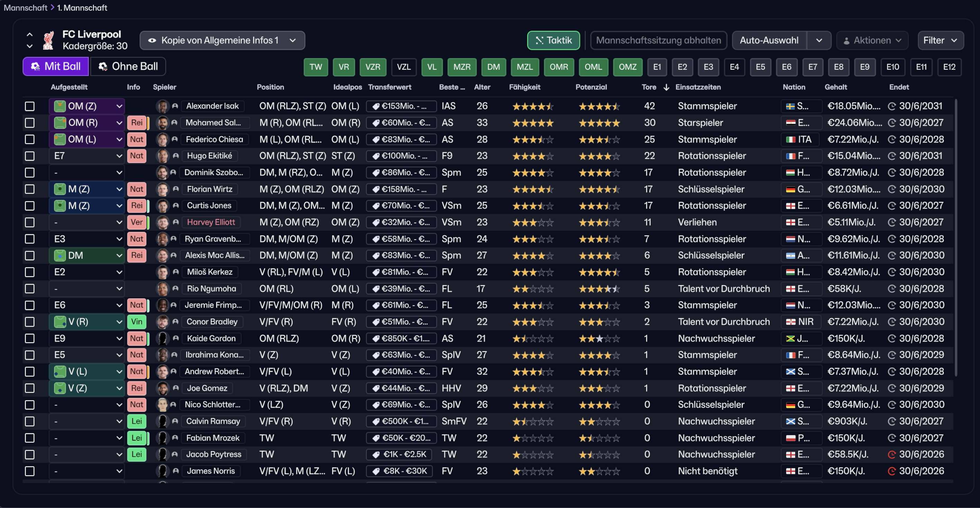Click the transfer value tag icon for Florian Wirtz
Viewport: 980px width, 508px height.
point(376,189)
